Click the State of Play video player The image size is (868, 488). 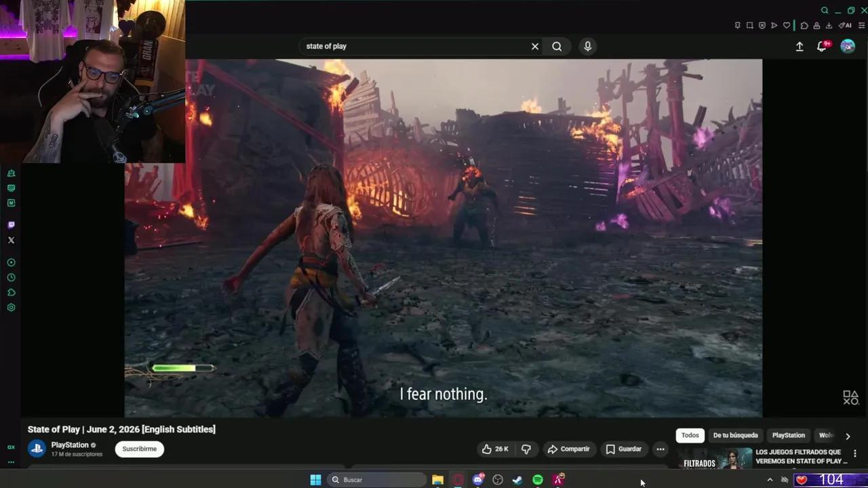click(443, 238)
